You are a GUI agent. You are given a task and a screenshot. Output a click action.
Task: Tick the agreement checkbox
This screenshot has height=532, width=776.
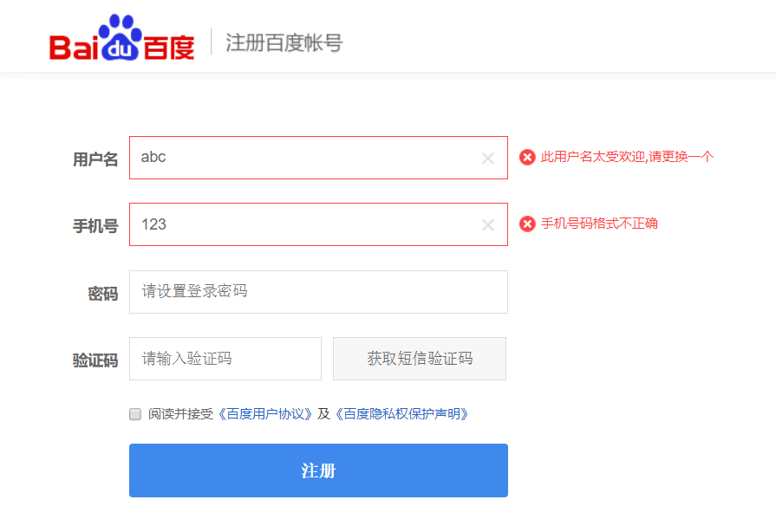(x=135, y=414)
